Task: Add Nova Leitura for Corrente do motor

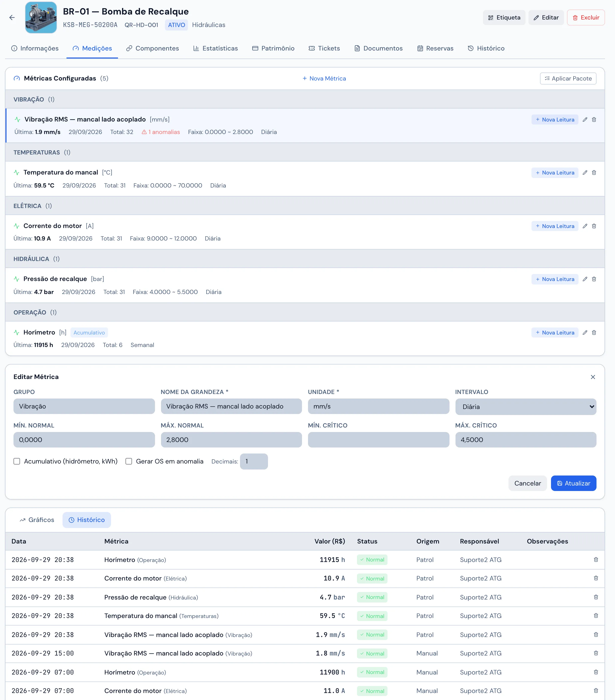Action: click(x=555, y=226)
